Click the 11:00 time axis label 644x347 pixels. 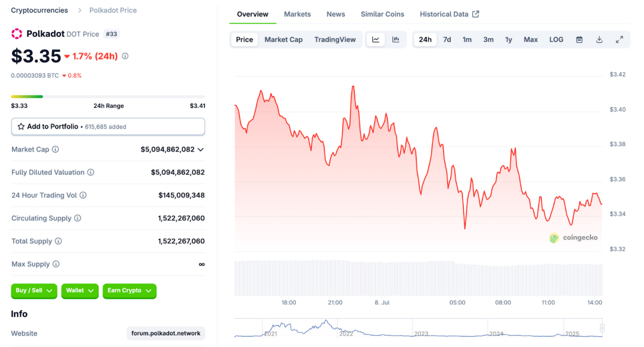[548, 303]
